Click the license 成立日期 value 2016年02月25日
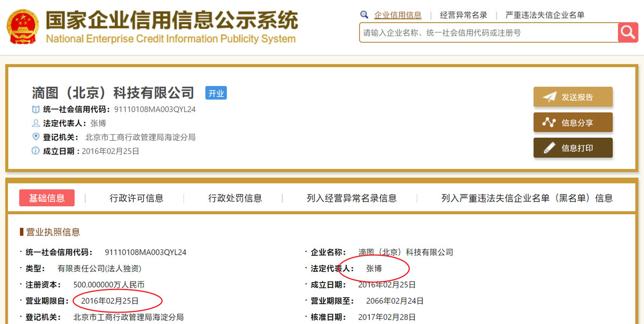644x324 pixels. pos(387,285)
